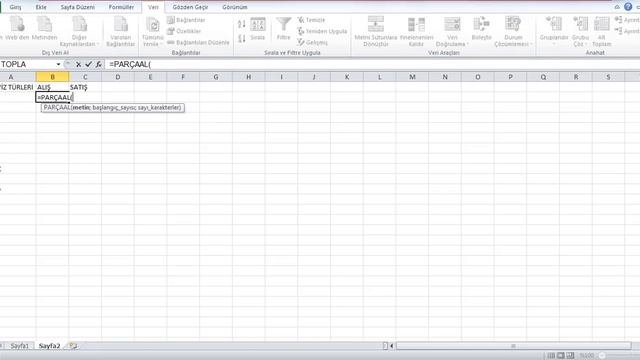
Task: Click the fx insert function icon
Action: [98, 64]
